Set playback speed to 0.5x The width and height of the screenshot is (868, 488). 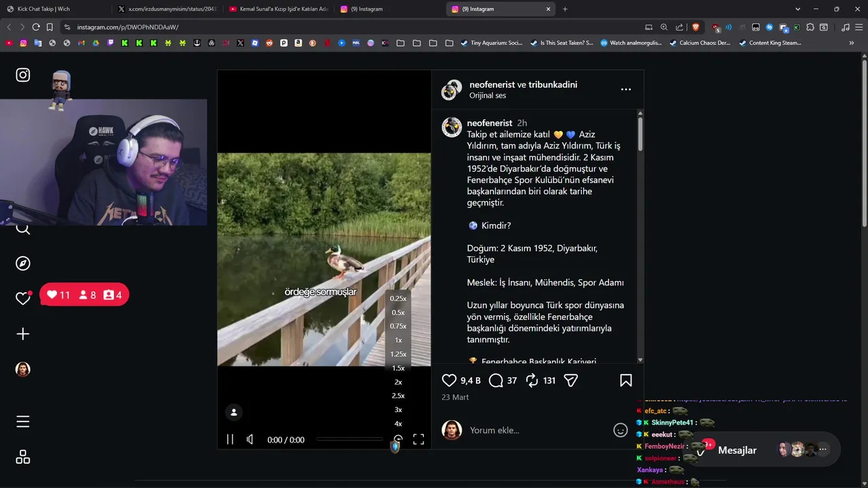pyautogui.click(x=398, y=312)
